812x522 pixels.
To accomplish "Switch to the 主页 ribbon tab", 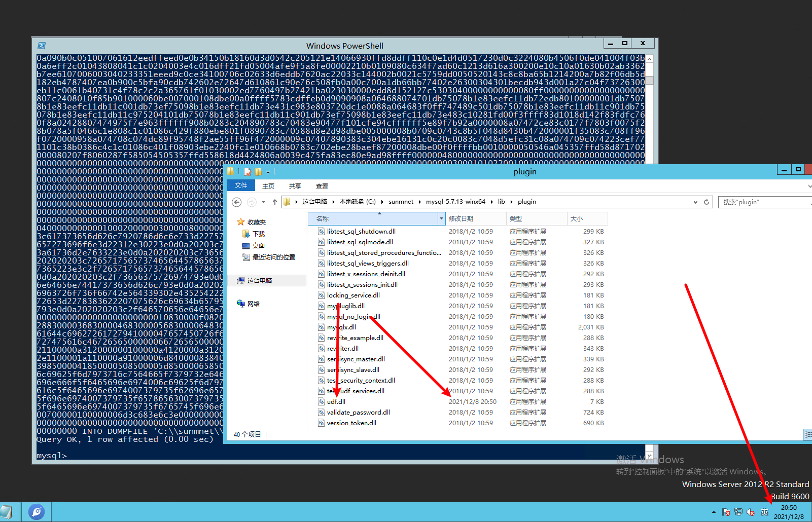I will coord(268,186).
